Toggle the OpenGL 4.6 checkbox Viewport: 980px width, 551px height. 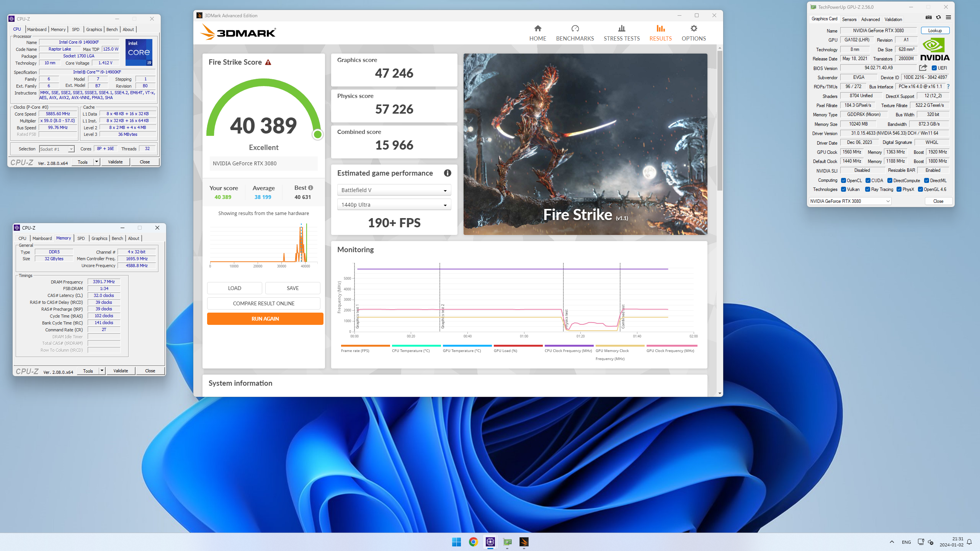tap(920, 189)
